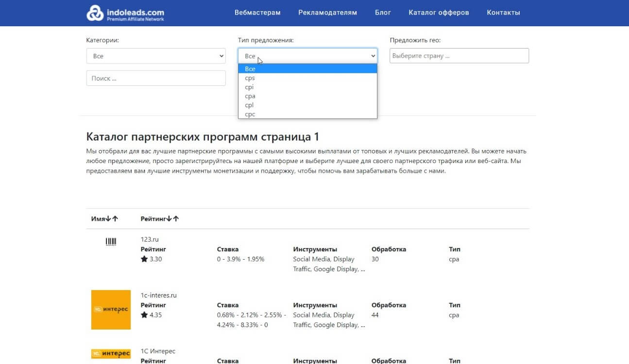The image size is (629, 364).
Task: Click the 1c-interes.ru orange logo
Action: click(111, 310)
